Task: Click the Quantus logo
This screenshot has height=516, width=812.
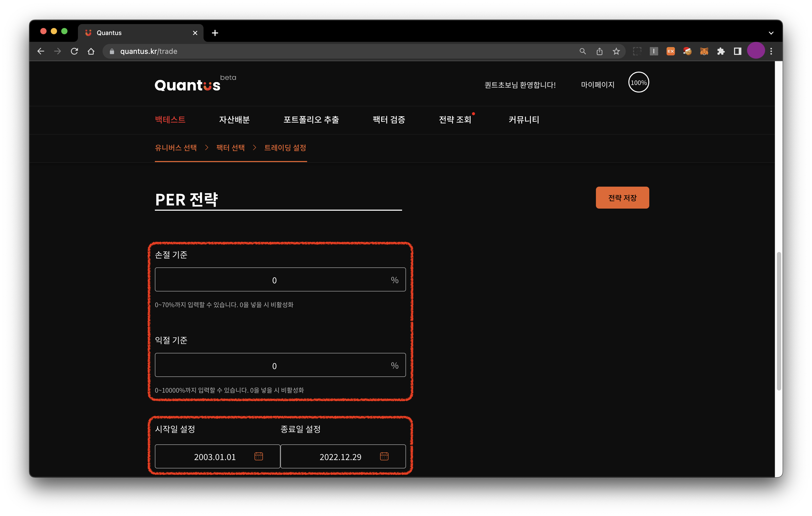Action: click(x=188, y=85)
